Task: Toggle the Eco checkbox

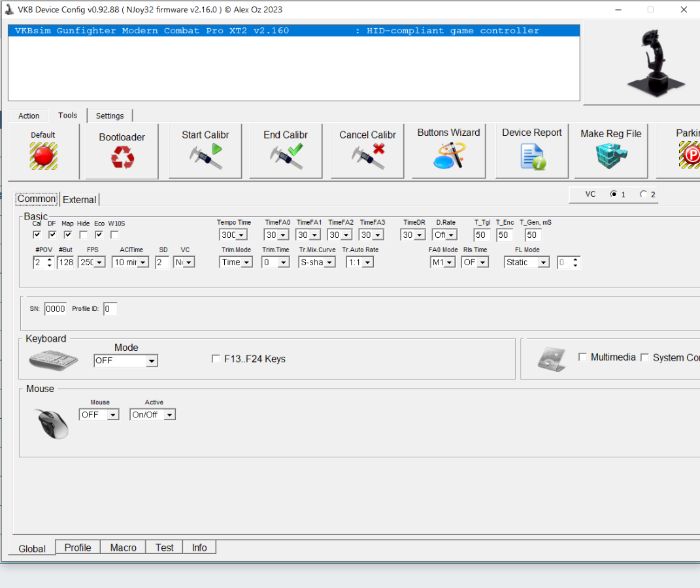Action: click(x=99, y=235)
